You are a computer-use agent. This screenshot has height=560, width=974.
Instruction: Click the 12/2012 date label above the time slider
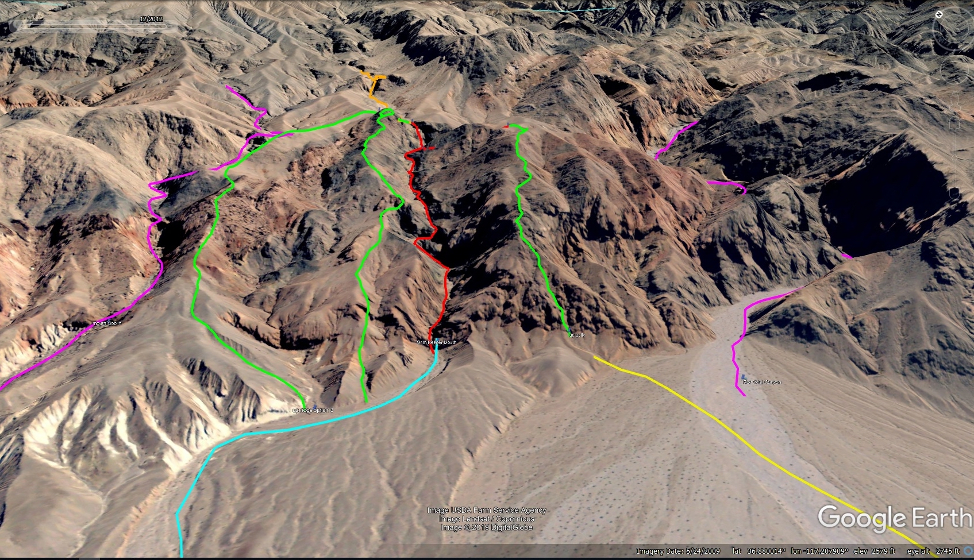point(151,19)
